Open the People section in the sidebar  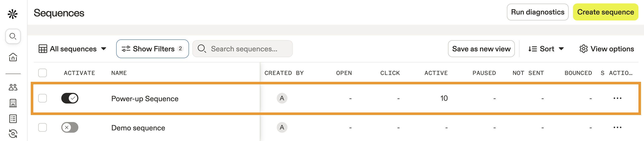click(13, 88)
